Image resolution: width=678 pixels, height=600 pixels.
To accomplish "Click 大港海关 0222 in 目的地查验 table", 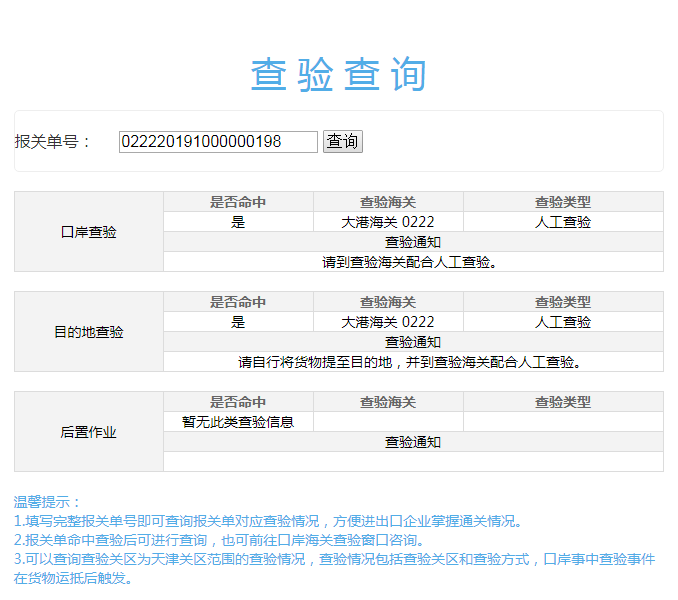I will point(388,322).
